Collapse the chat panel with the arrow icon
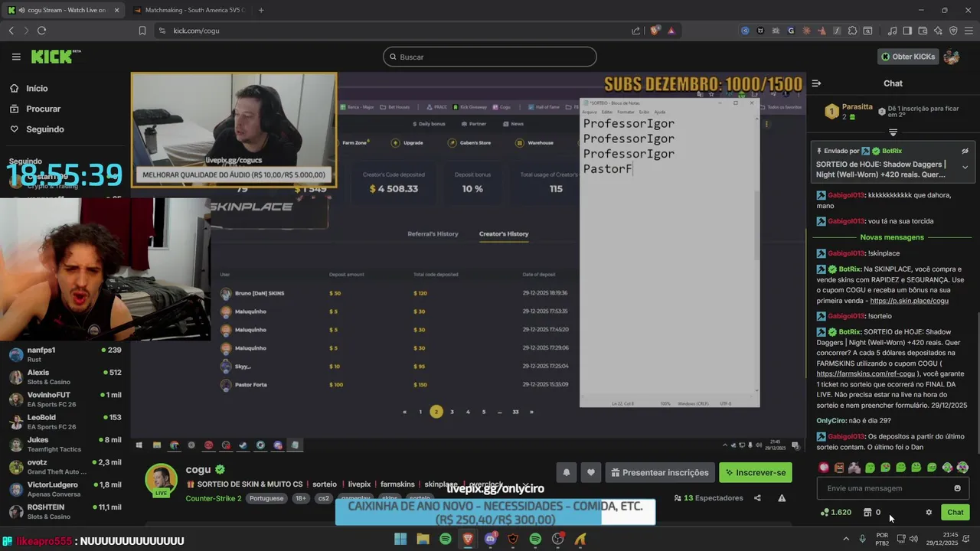 (816, 83)
